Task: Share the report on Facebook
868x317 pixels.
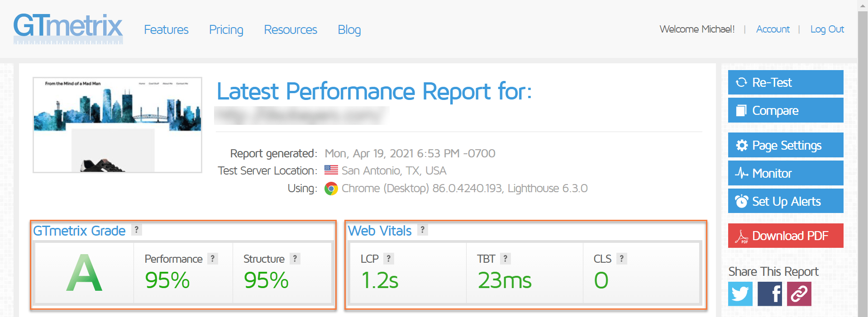Action: [769, 294]
